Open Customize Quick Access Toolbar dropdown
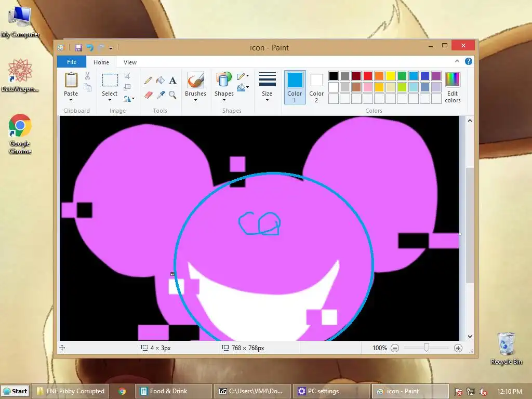The image size is (532, 399). click(111, 48)
